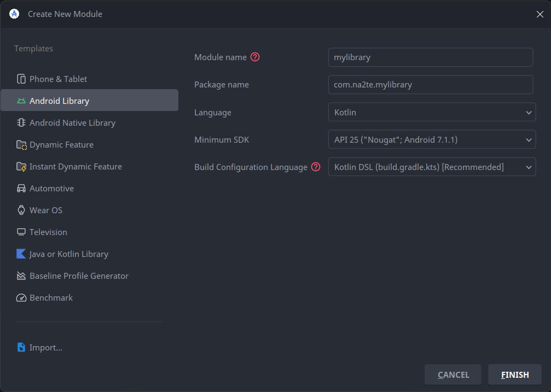The height and width of the screenshot is (392, 551).
Task: Open the Language dropdown
Action: click(431, 112)
